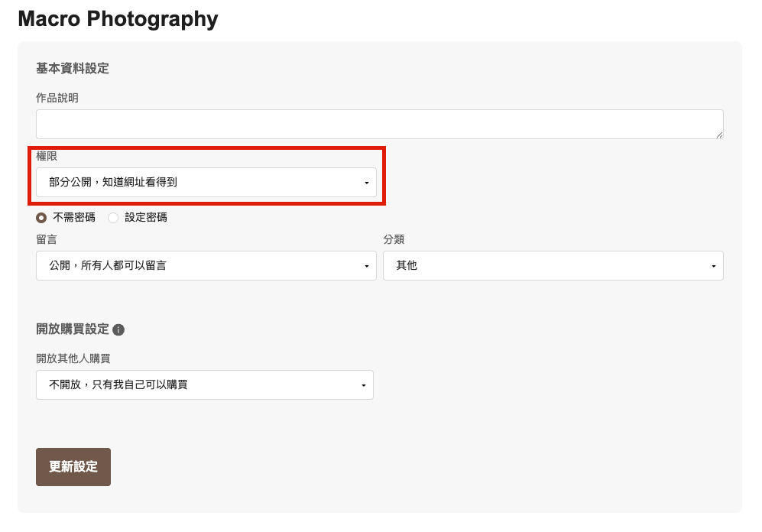Screen dimensions: 762x532
Task: Click the Macro Photography title
Action: [x=118, y=19]
